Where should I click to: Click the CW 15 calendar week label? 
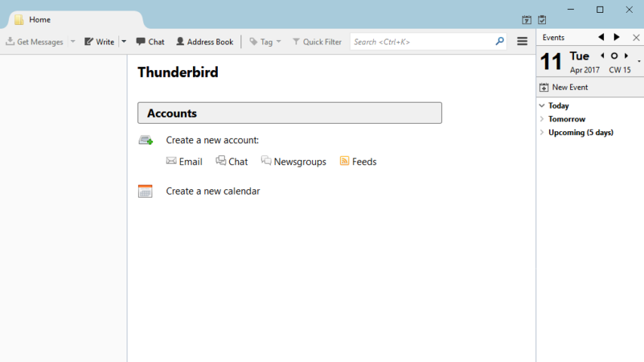619,70
